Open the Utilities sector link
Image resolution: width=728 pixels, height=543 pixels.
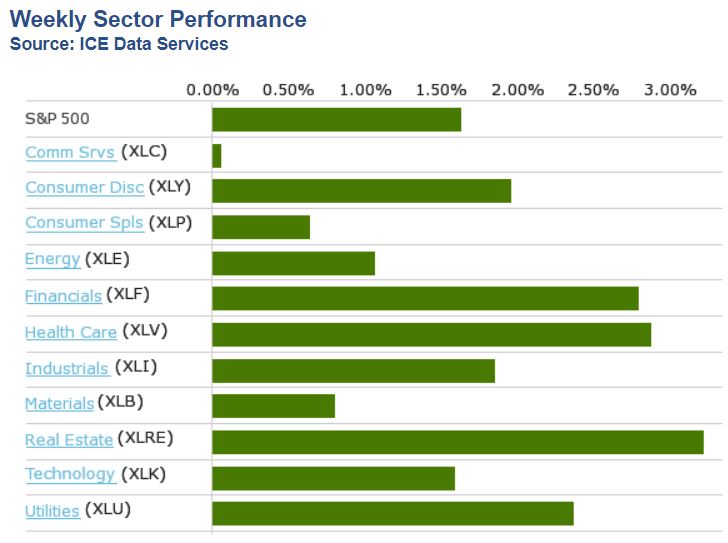(52, 511)
